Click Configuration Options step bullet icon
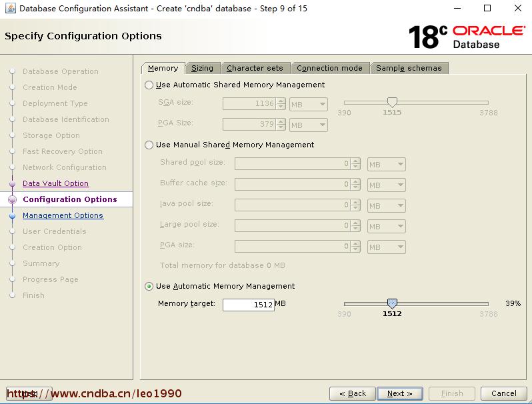The height and width of the screenshot is (404, 532). (12, 200)
